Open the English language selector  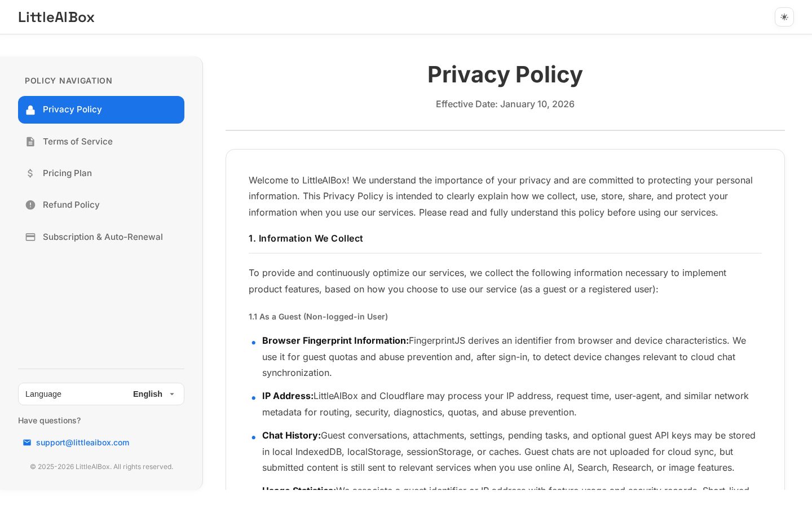pos(155,394)
